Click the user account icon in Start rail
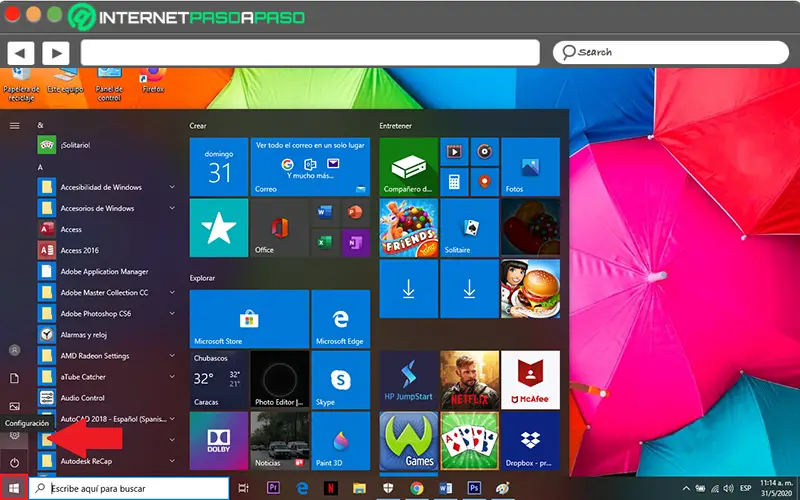This screenshot has height=500, width=800. pyautogui.click(x=14, y=350)
